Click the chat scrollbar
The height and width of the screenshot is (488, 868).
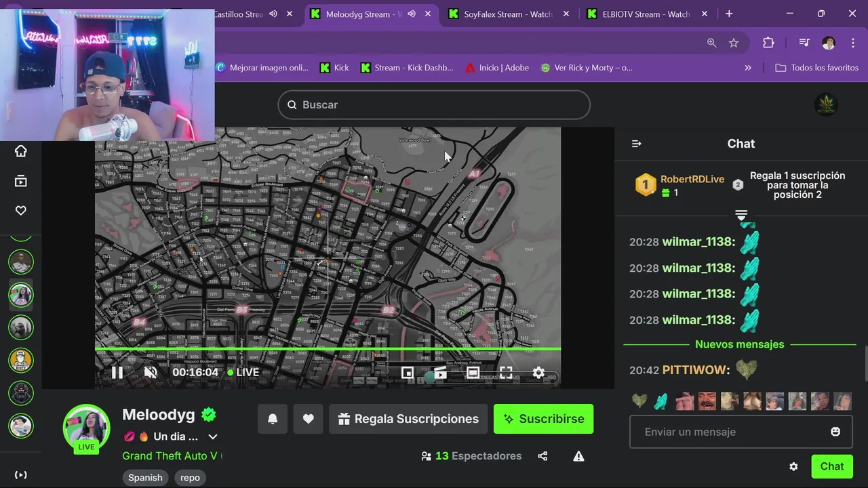pos(865,363)
